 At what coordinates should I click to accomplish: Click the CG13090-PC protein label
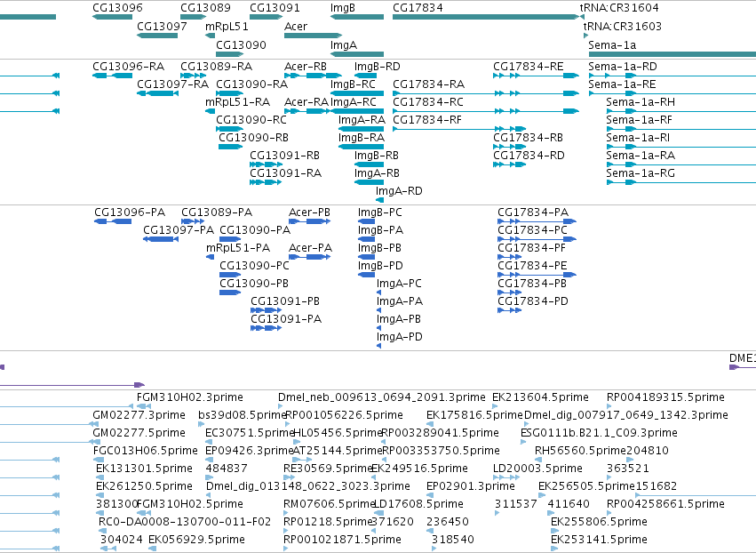pos(254,266)
